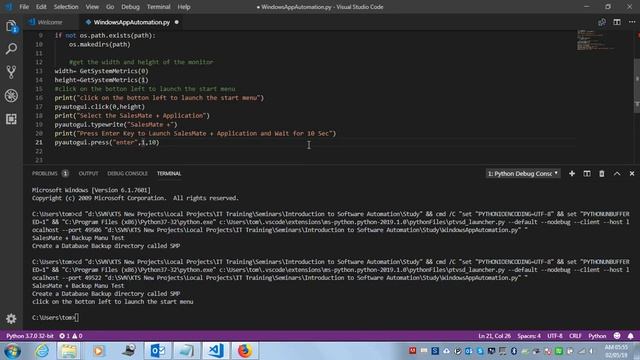This screenshot has height=360, width=640.
Task: Click the feedback smiley icon in status bar
Action: [617, 336]
